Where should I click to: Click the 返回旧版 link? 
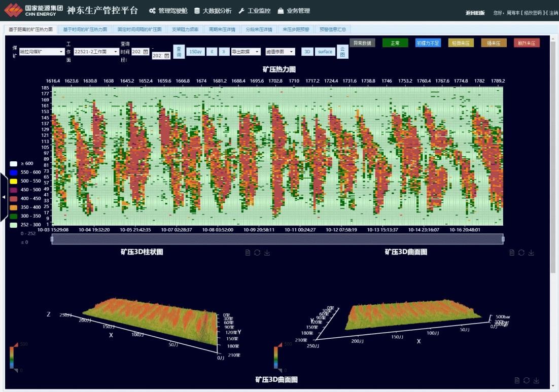click(475, 13)
